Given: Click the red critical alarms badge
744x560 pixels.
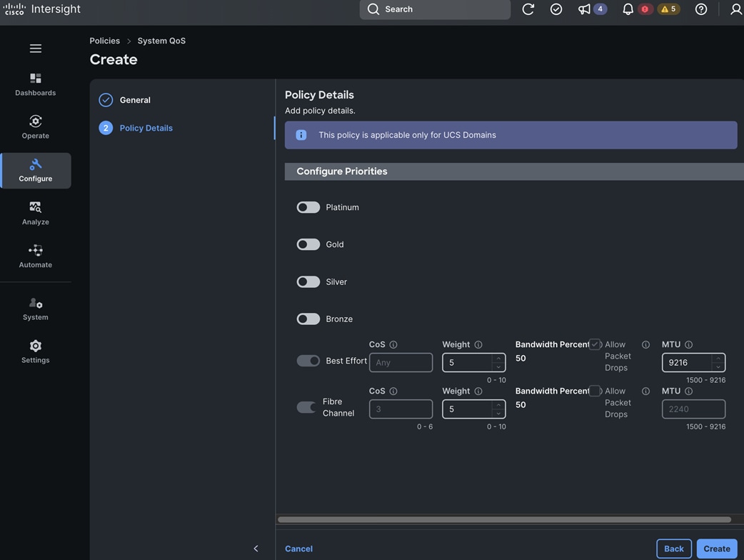Looking at the screenshot, I should [x=645, y=9].
